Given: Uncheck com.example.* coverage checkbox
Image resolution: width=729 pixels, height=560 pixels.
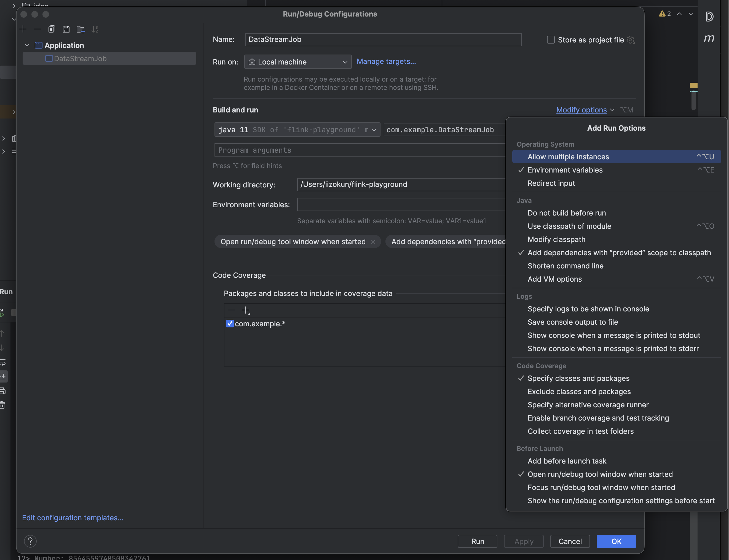Looking at the screenshot, I should [x=230, y=324].
